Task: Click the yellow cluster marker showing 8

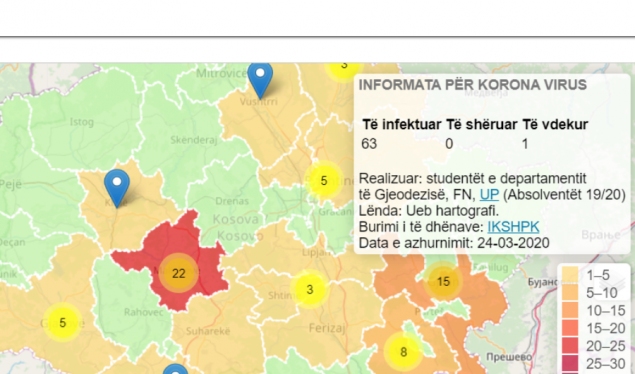Action: 403,352
